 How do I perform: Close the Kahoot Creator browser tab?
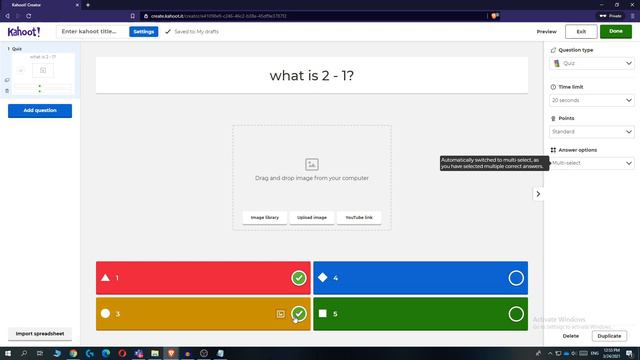(x=77, y=5)
